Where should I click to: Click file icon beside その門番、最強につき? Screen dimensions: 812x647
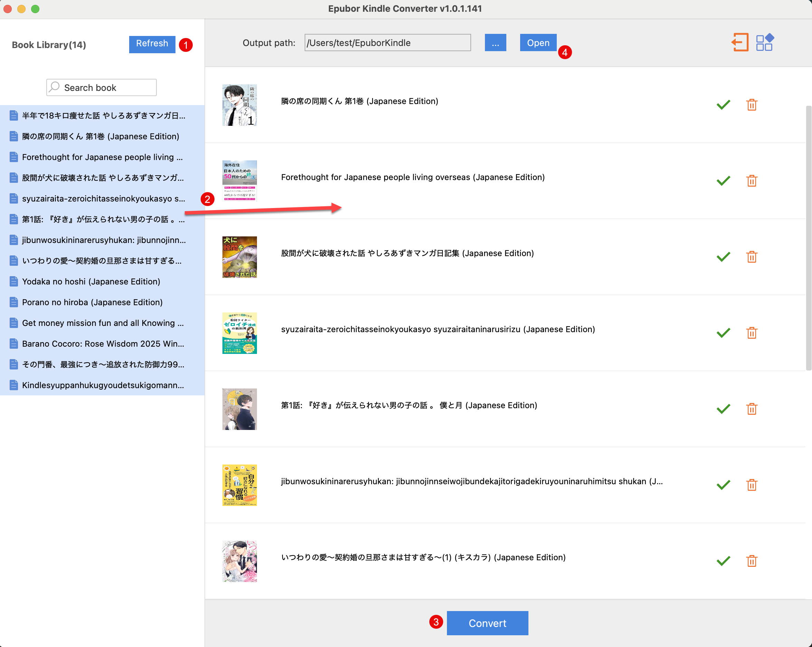pos(13,364)
